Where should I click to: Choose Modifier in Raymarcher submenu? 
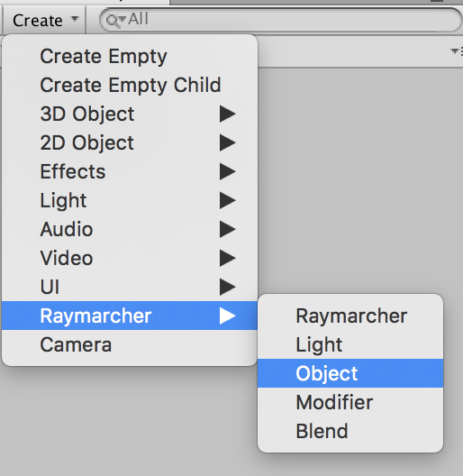350,402
